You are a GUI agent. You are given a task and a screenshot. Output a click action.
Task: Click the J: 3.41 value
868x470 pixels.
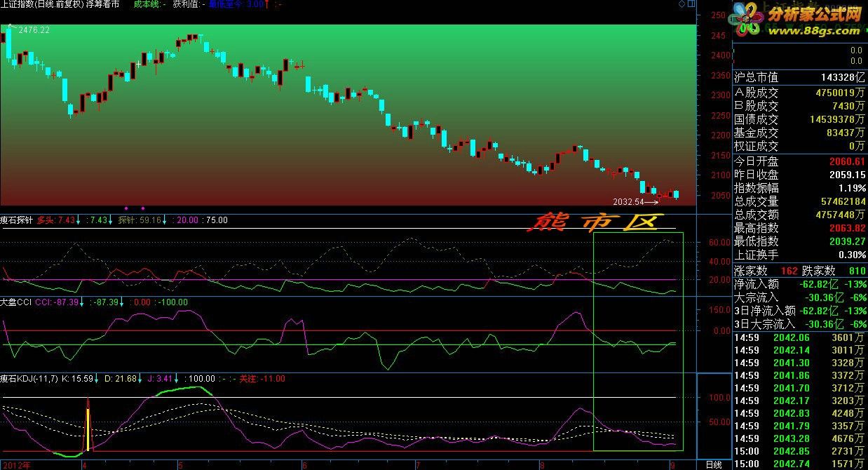(158, 379)
